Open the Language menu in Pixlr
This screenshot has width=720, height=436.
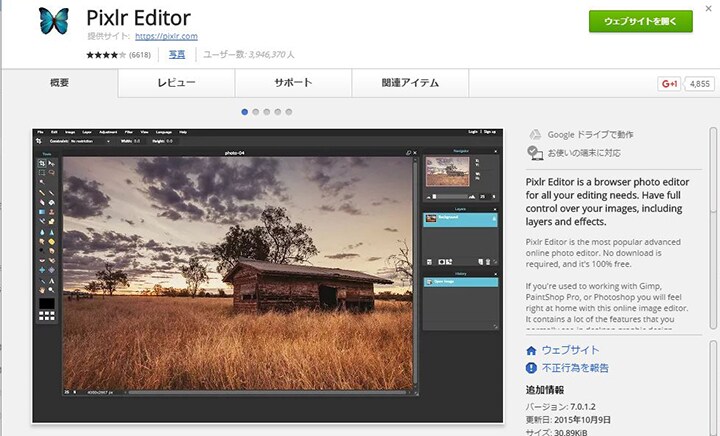point(163,132)
